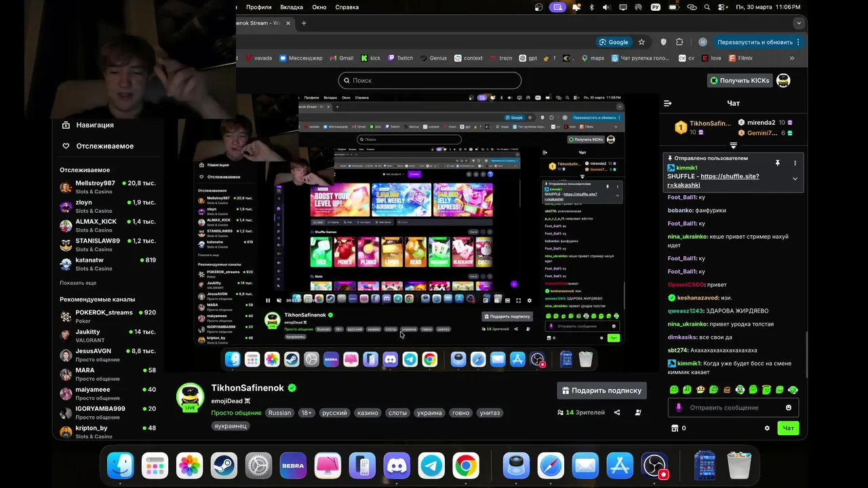This screenshot has width=868, height=488.
Task: Click the Google lens chip in address bar
Action: pos(614,42)
